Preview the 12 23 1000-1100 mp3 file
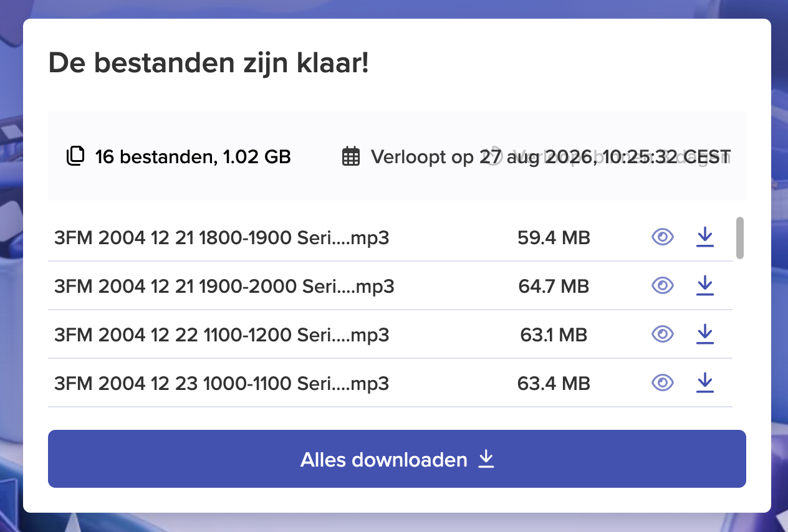This screenshot has height=532, width=788. coord(663,382)
